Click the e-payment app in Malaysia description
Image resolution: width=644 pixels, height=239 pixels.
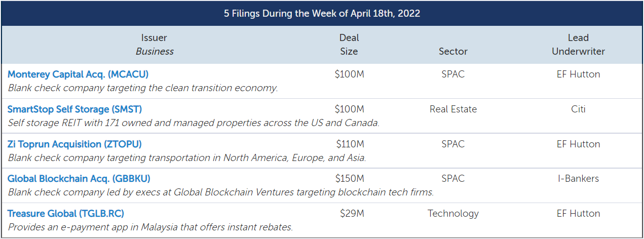[150, 227]
